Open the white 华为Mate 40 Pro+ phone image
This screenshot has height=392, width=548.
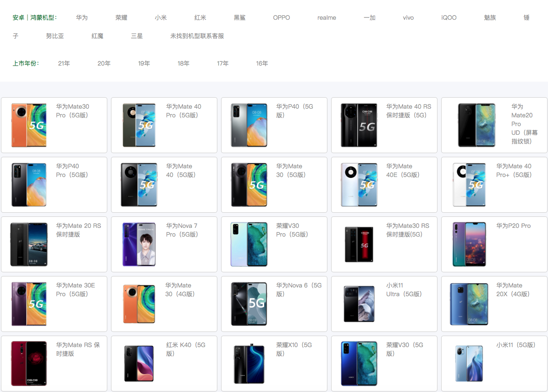(x=469, y=184)
